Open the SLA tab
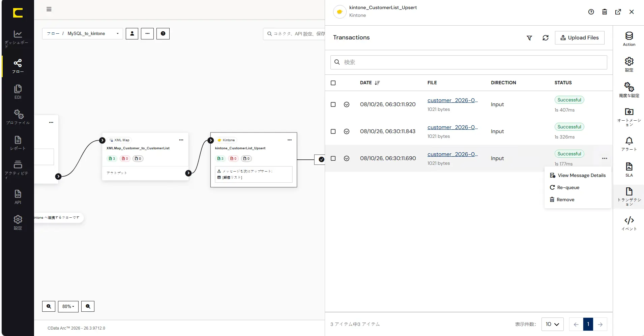The width and height of the screenshot is (644, 336). (x=629, y=170)
